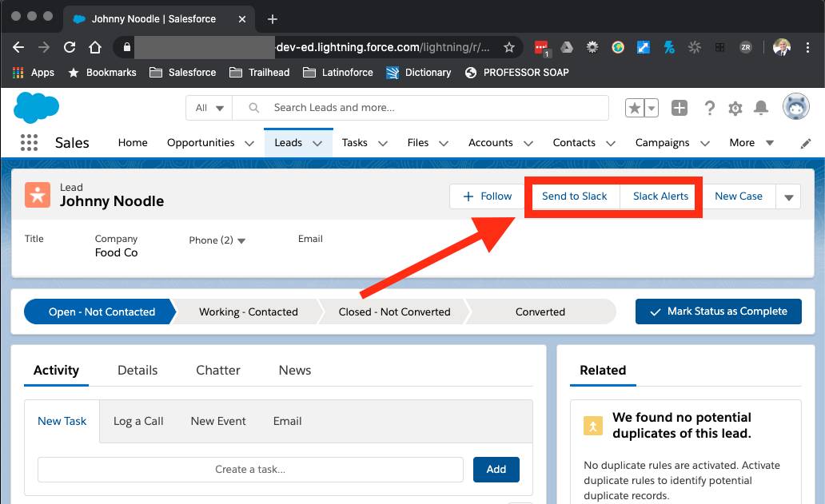Select the Working - Contacted stage
The height and width of the screenshot is (504, 825).
pyautogui.click(x=249, y=312)
